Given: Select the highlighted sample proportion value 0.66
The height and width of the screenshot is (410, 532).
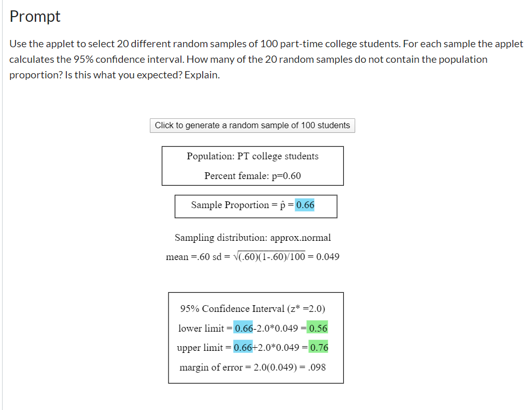Looking at the screenshot, I should (x=303, y=204).
